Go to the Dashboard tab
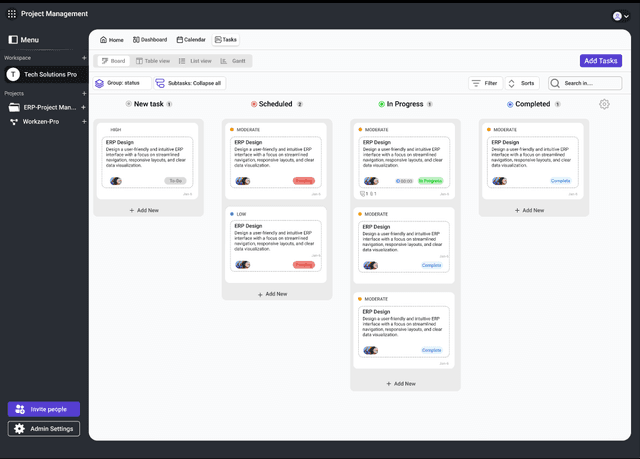 149,40
